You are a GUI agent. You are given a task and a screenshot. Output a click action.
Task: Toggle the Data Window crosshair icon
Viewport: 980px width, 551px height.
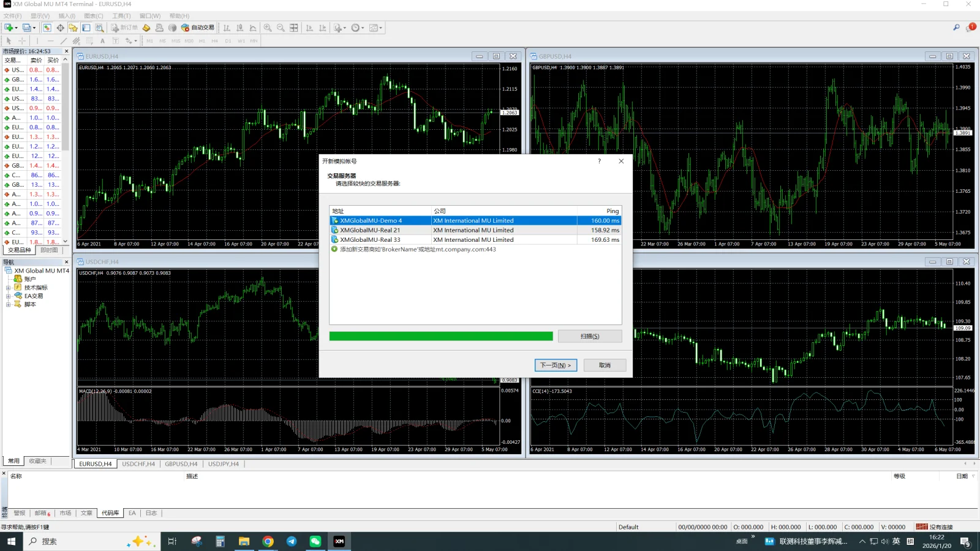[x=60, y=28]
